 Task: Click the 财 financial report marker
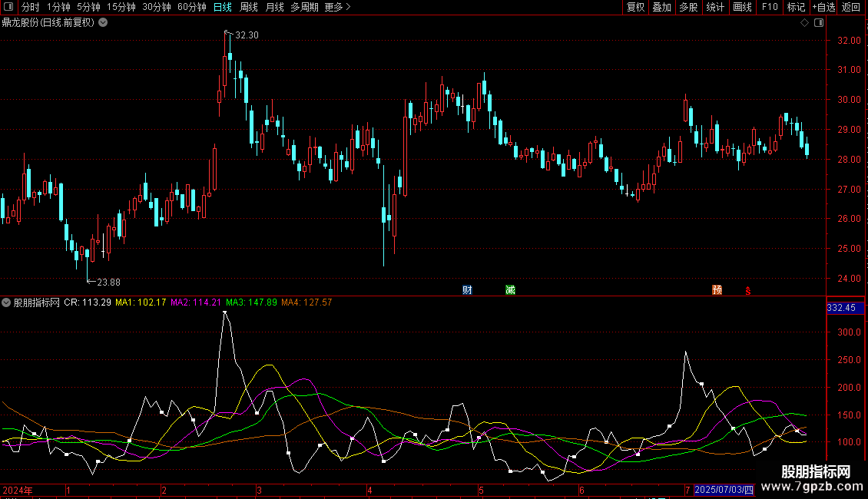coord(467,290)
